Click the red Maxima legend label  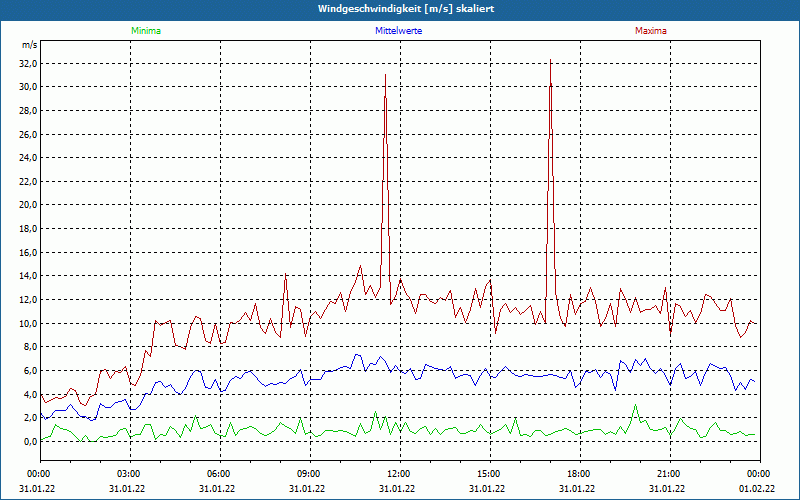[x=651, y=31]
